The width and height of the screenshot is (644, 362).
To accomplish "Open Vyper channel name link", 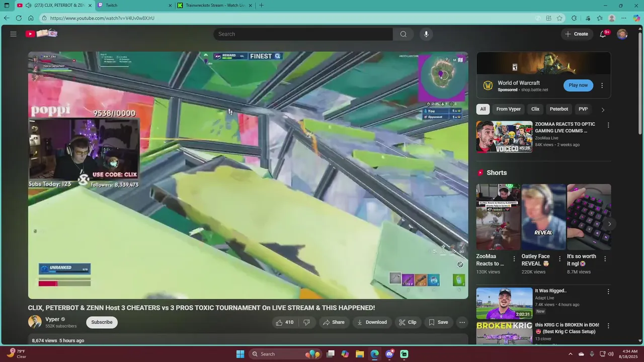I will [x=52, y=319].
